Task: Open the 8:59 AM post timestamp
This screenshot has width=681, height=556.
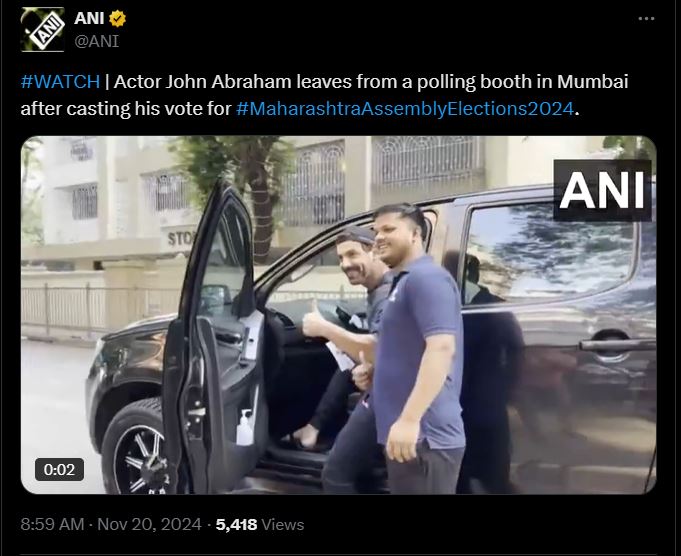Action: (x=52, y=524)
